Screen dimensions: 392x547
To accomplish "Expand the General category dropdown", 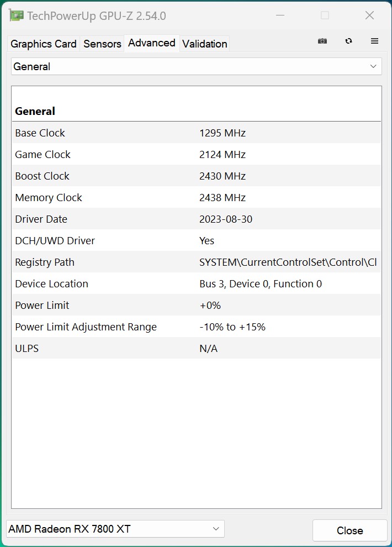I will tap(196, 67).
